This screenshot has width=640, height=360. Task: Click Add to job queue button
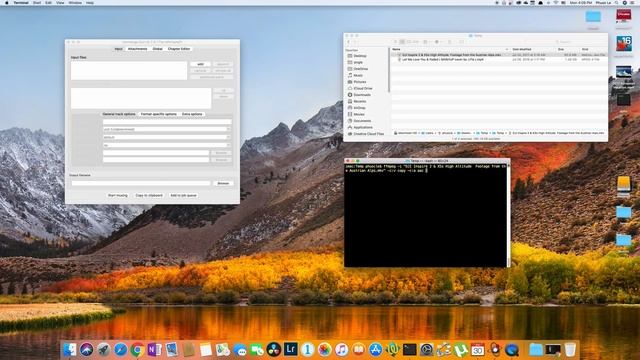(184, 196)
